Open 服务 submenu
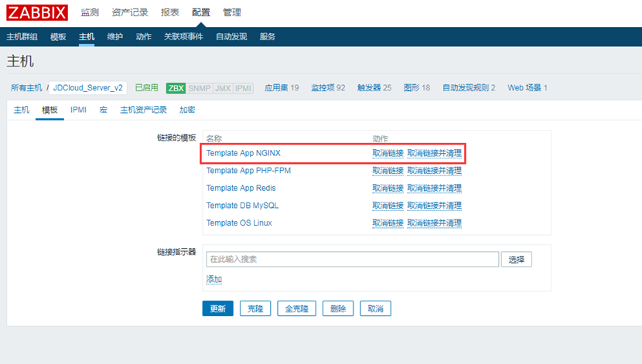Screen dimensions: 642x364 268,37
